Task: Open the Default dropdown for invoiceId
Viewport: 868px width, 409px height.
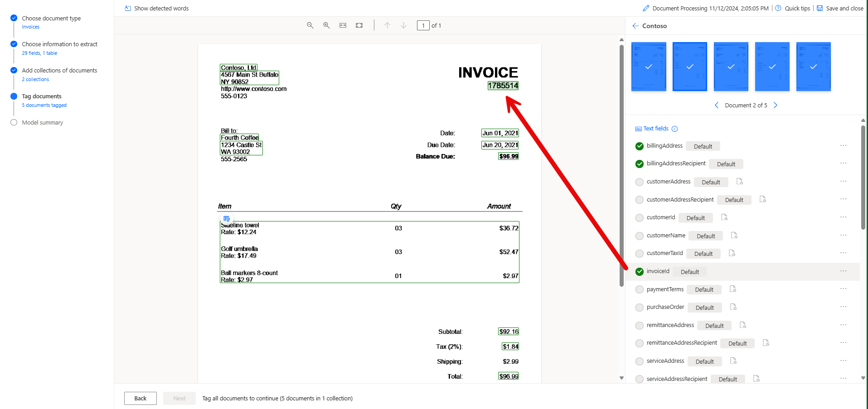Action: [690, 271]
